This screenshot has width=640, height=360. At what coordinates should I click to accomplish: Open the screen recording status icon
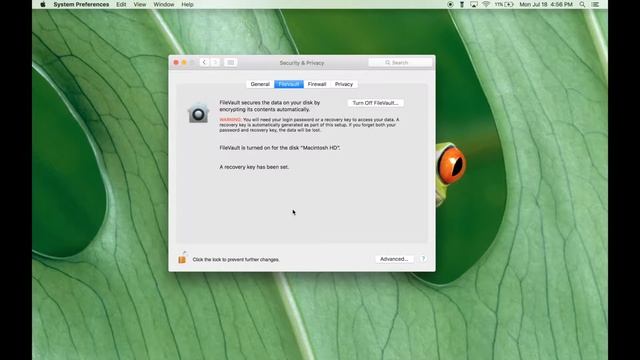[x=450, y=4]
